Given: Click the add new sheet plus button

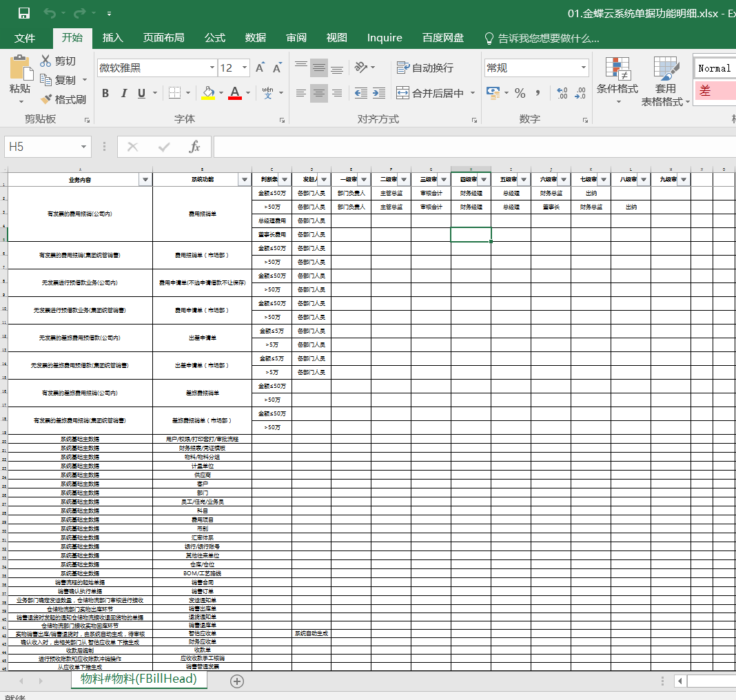Looking at the screenshot, I should 237,681.
